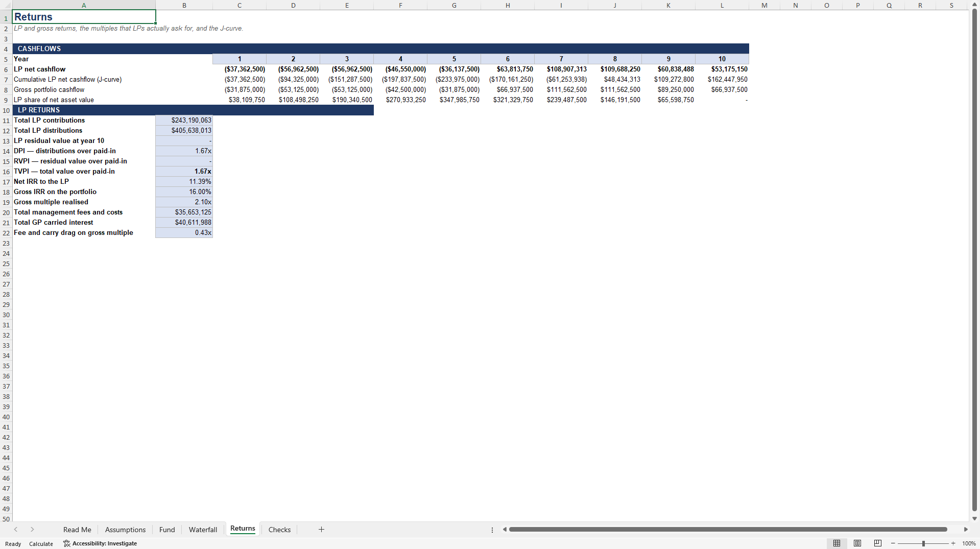Select row 30 header
The image size is (980, 549).
[6, 315]
